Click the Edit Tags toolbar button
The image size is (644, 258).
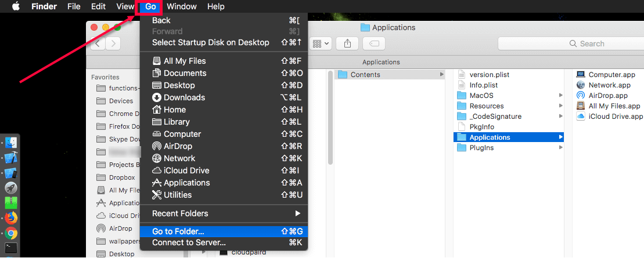pyautogui.click(x=374, y=43)
